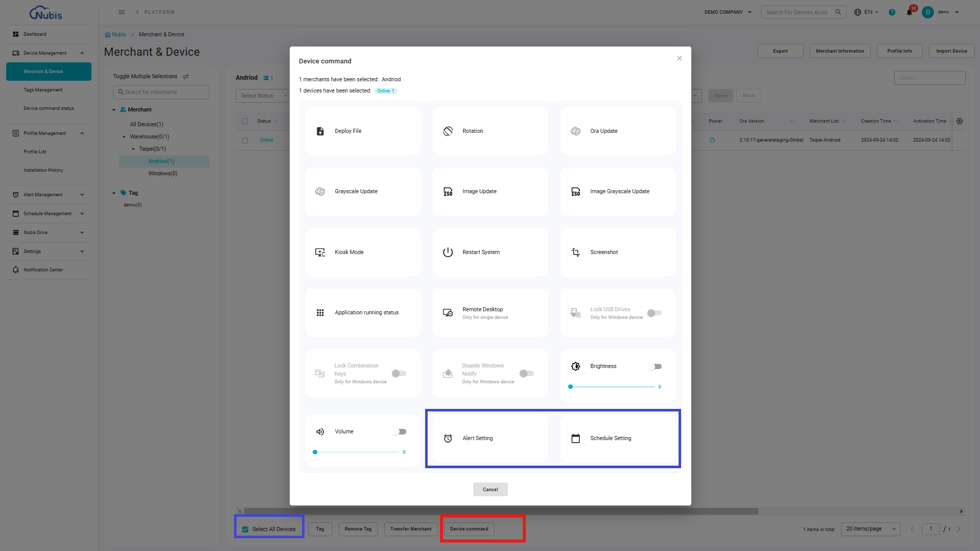The image size is (980, 551).
Task: Click the Nubis logo
Action: pyautogui.click(x=46, y=13)
